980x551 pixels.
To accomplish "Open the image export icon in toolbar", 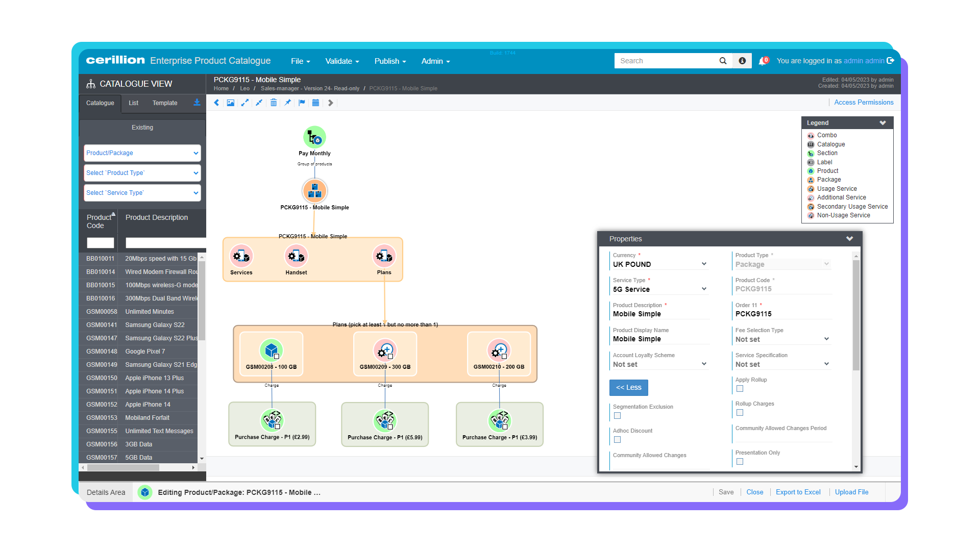I will pyautogui.click(x=231, y=103).
